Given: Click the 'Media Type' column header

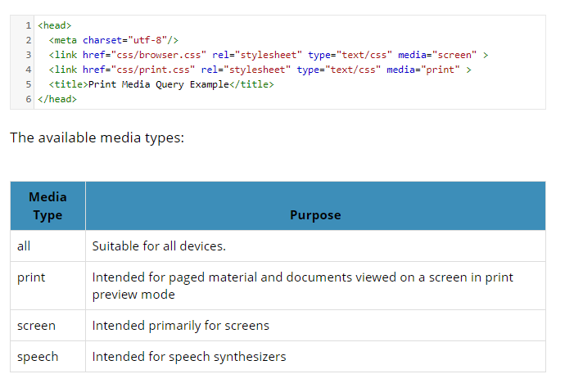Looking at the screenshot, I should point(47,206).
